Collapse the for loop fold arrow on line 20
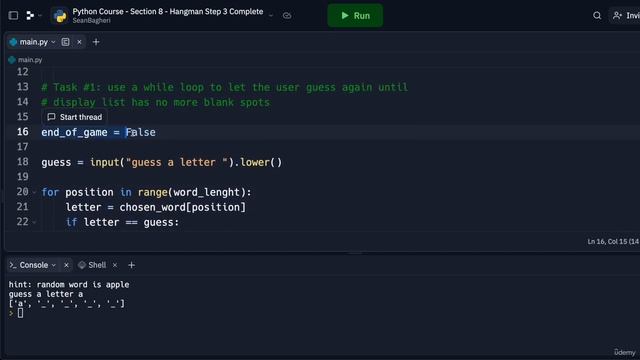640x360 pixels. click(34, 192)
